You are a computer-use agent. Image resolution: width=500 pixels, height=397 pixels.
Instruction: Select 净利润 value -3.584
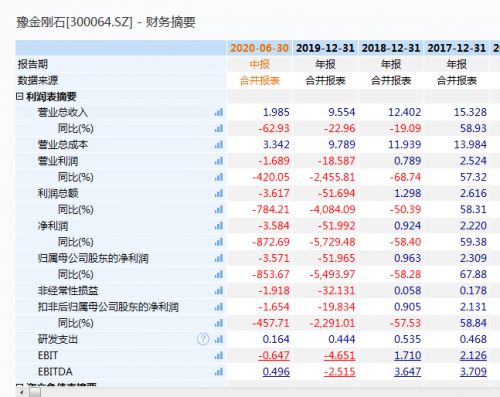pos(274,226)
